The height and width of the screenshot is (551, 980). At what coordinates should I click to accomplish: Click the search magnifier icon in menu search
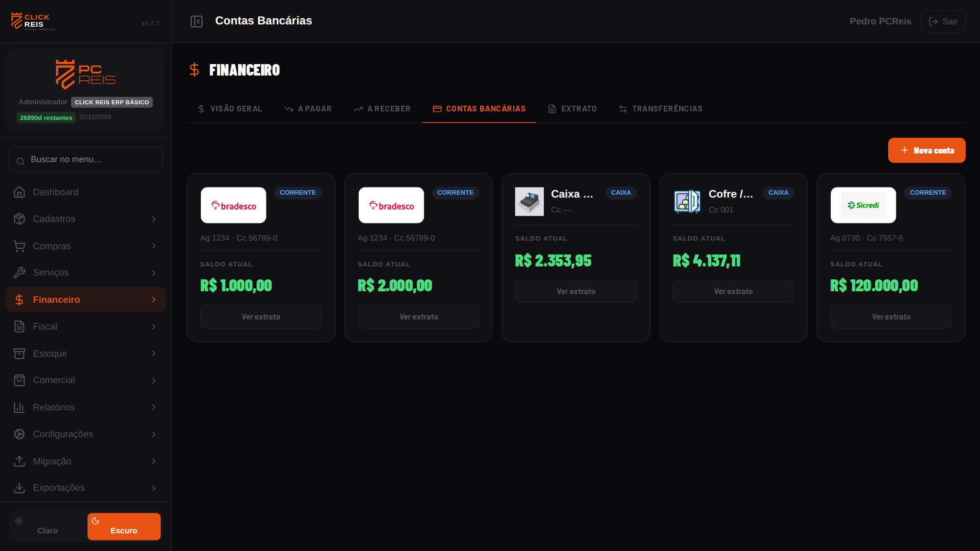20,161
